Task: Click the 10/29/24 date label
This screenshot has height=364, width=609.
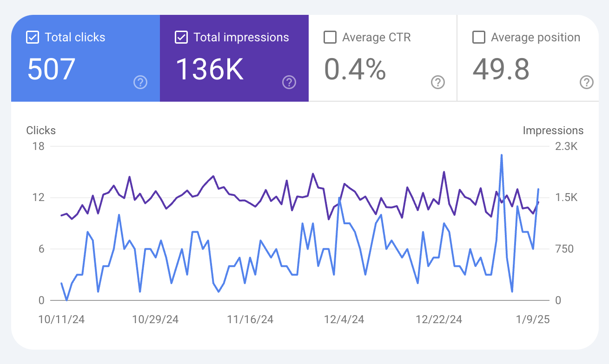Action: coord(155,319)
